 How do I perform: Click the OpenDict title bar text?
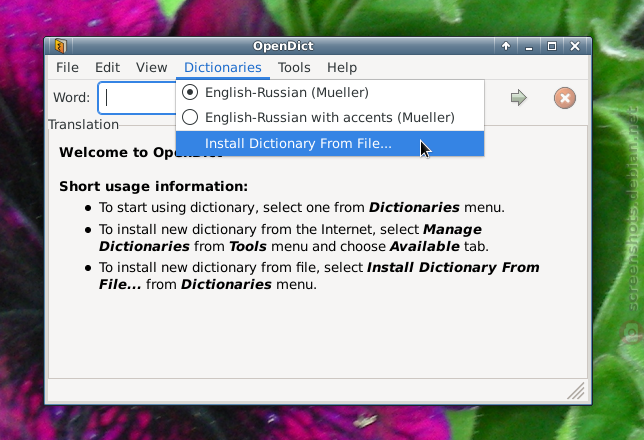coord(283,46)
